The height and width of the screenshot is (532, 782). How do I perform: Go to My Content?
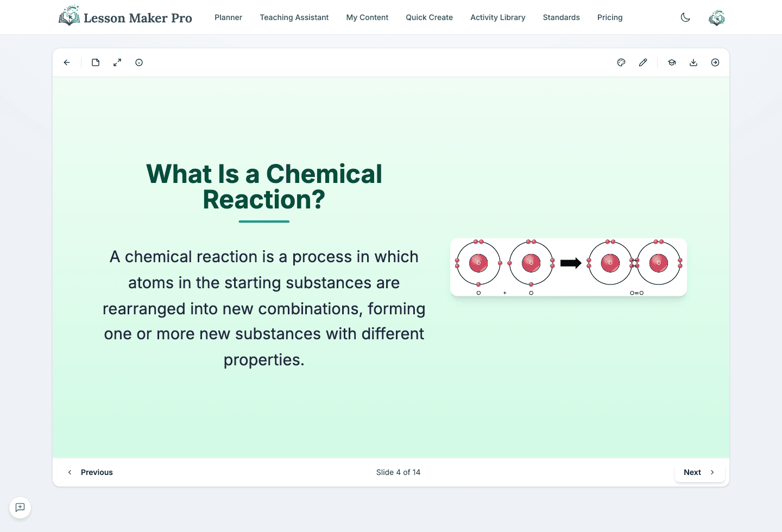click(x=367, y=17)
